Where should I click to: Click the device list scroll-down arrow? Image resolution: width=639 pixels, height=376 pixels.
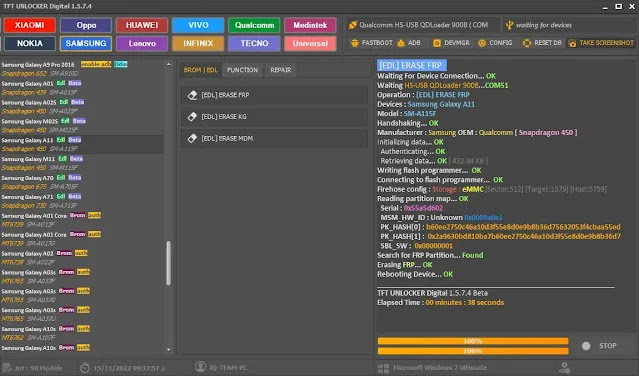[x=169, y=350]
